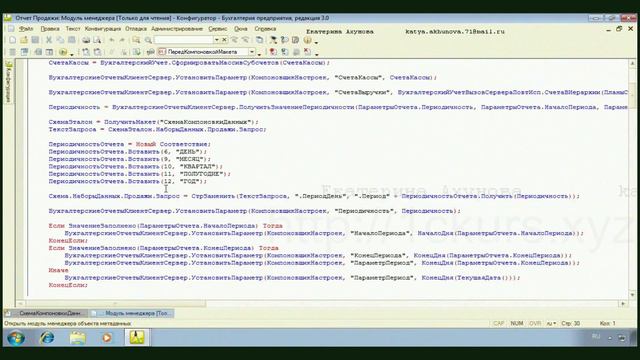This screenshot has width=640, height=360.
Task: Launch Internet Explorer from the taskbar
Action: coord(47,338)
